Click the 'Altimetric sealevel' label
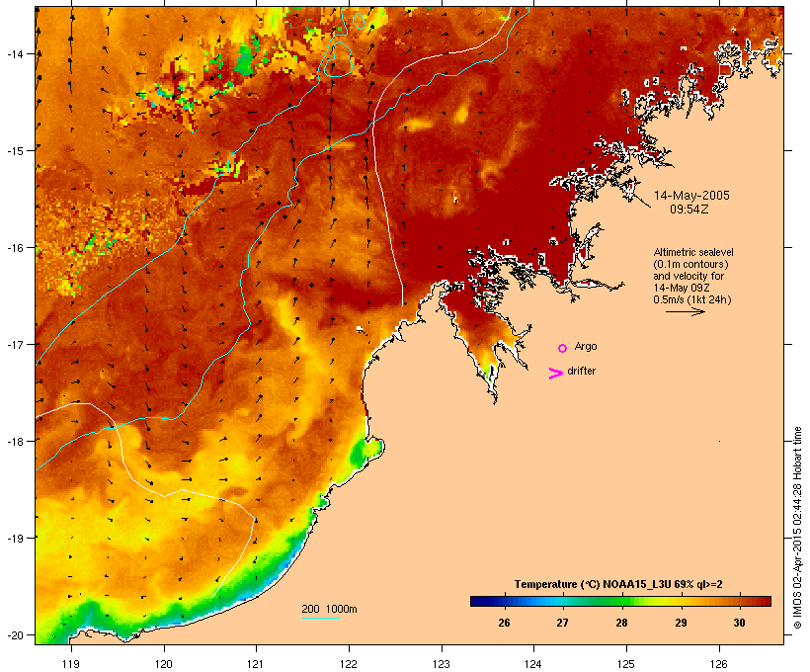The height and width of the screenshot is (672, 810). pyautogui.click(x=693, y=252)
